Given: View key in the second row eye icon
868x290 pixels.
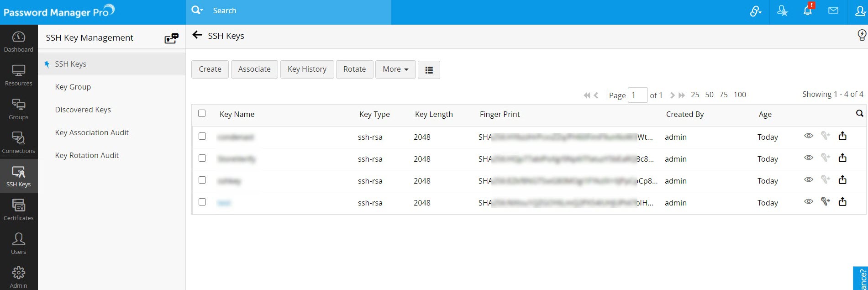Looking at the screenshot, I should pos(809,158).
